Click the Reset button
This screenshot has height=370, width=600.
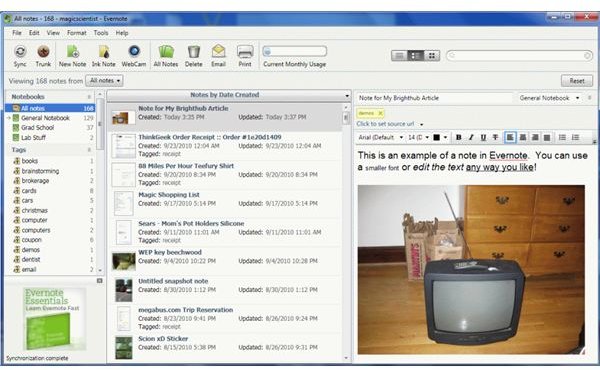tap(577, 81)
